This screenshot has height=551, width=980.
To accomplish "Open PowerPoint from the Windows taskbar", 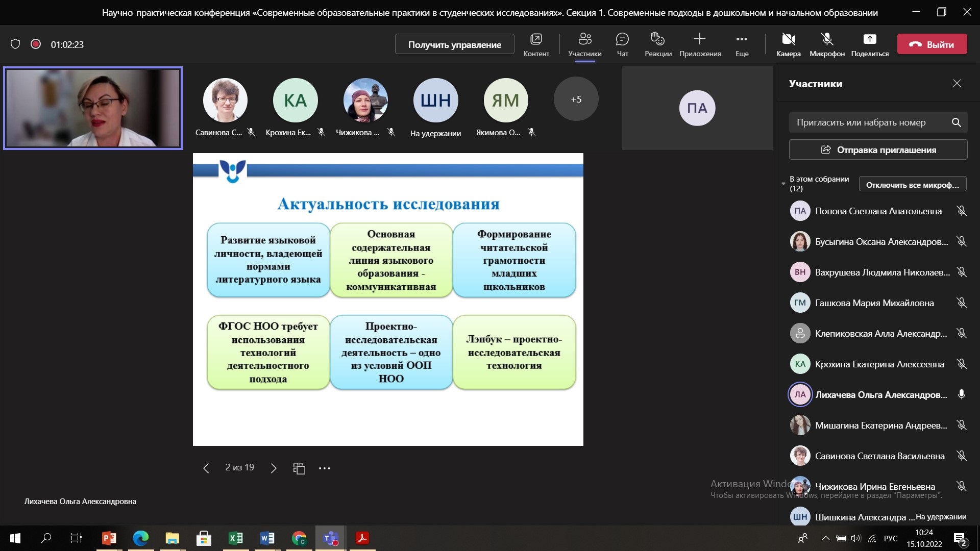I will click(109, 538).
